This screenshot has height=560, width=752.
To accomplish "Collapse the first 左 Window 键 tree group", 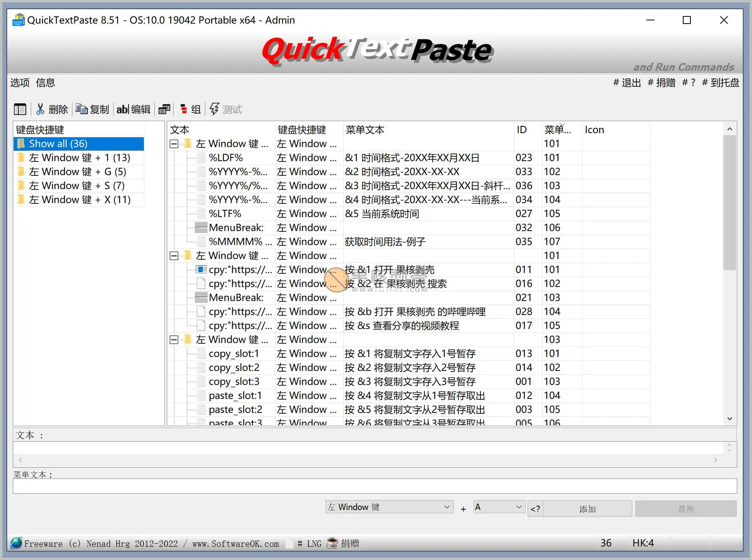I will [174, 143].
